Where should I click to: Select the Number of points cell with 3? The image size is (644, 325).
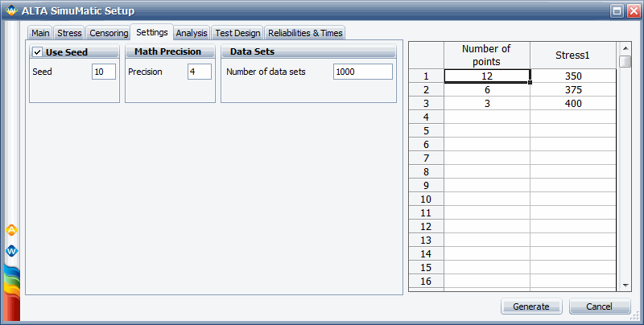point(487,104)
